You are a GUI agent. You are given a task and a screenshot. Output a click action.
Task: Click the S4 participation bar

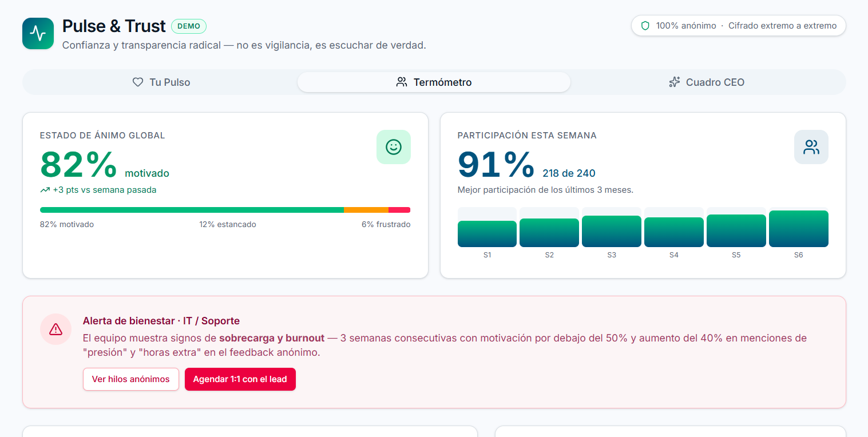[x=674, y=232]
